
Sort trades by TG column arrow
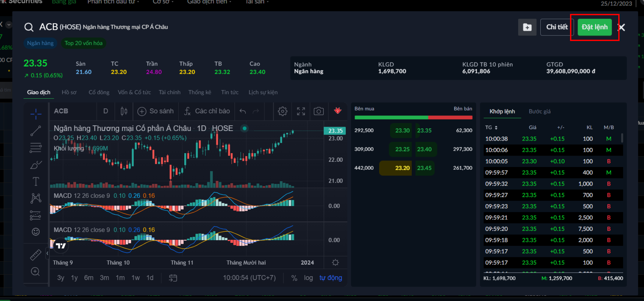pos(496,128)
